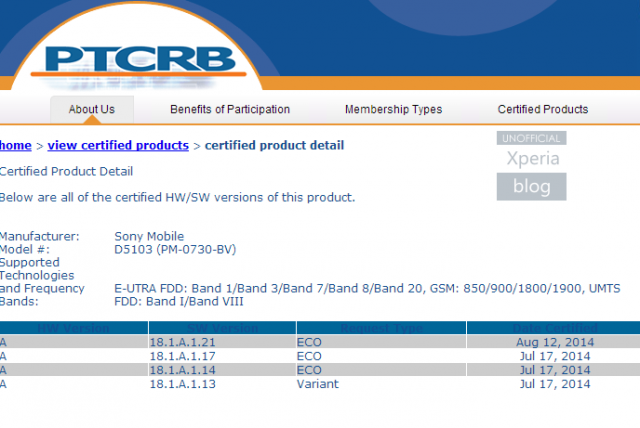Select the Model #: label
Viewport: 640px width, 428px height.
24,249
